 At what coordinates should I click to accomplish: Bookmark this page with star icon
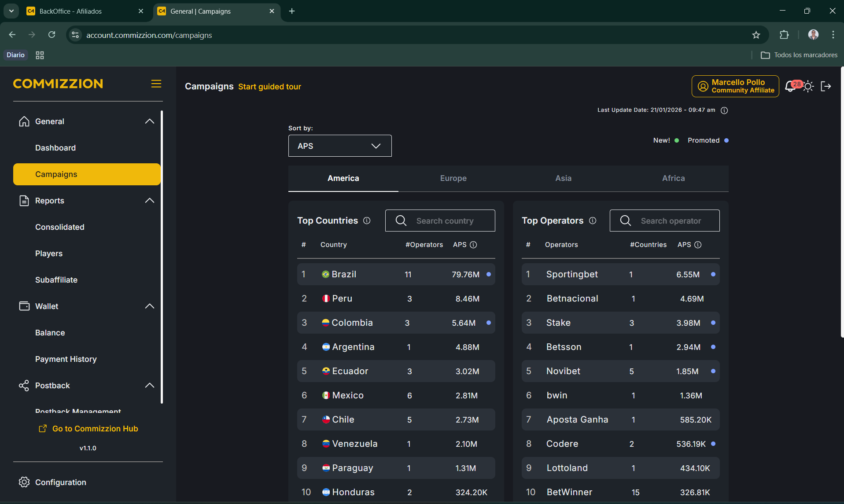click(x=756, y=35)
